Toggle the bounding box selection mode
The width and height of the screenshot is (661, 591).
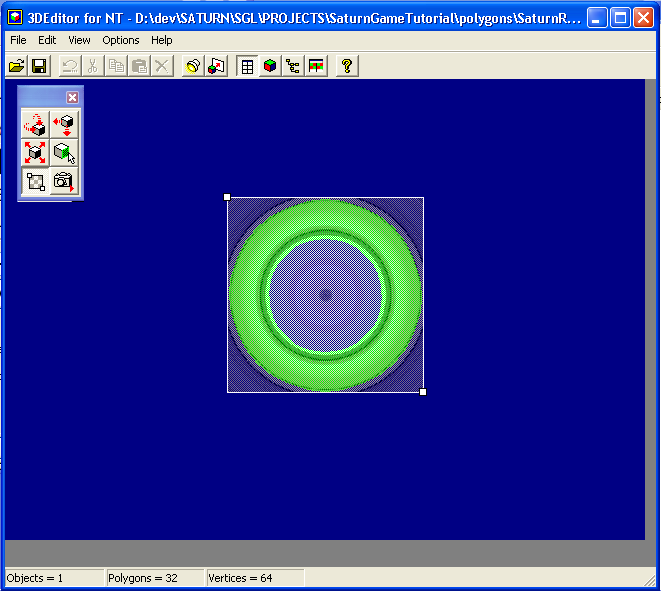(x=35, y=181)
